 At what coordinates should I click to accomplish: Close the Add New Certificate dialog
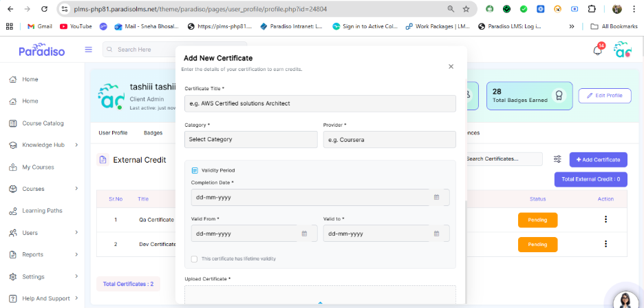point(451,67)
